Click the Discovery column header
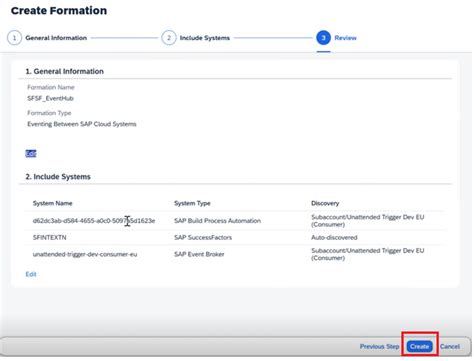 (x=325, y=203)
